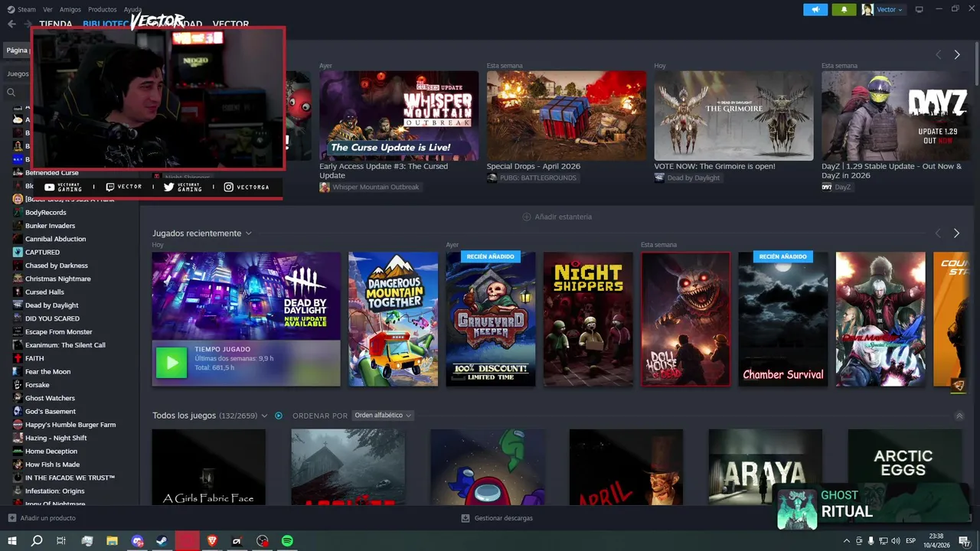
Task: Select Ghost Watchers in the game list
Action: click(x=50, y=398)
